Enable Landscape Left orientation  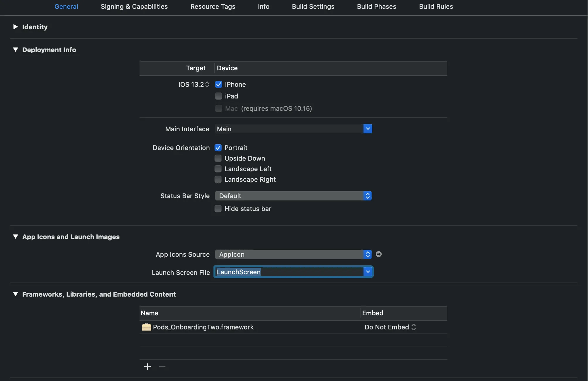(x=218, y=169)
